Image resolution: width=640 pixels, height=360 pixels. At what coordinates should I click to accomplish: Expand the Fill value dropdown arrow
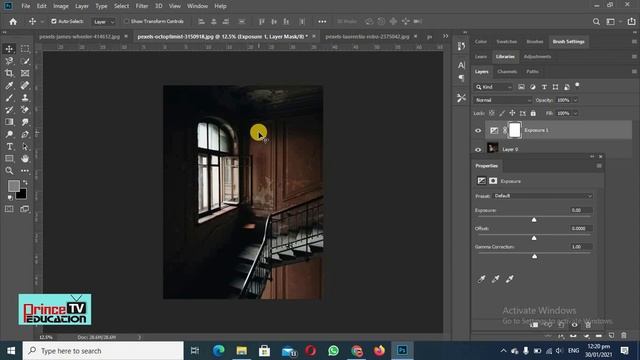(576, 113)
